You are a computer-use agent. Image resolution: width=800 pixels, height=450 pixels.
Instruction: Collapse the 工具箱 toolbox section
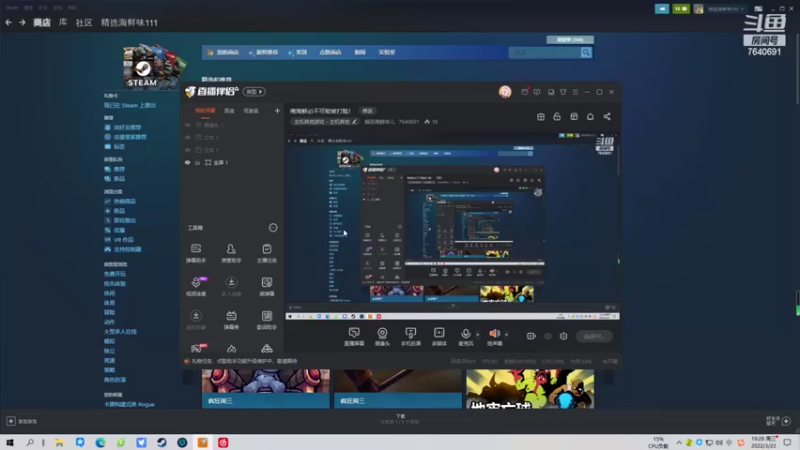(273, 228)
